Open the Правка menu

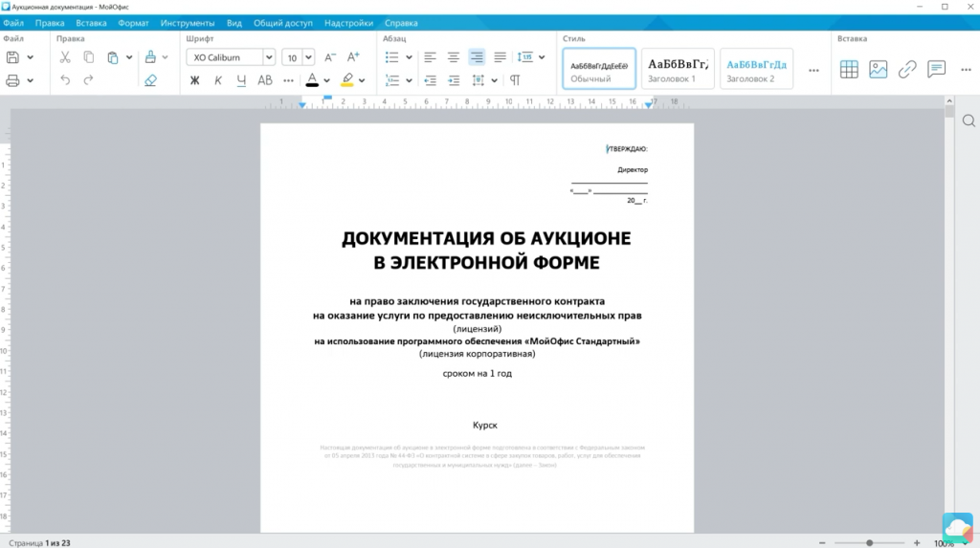[x=50, y=23]
